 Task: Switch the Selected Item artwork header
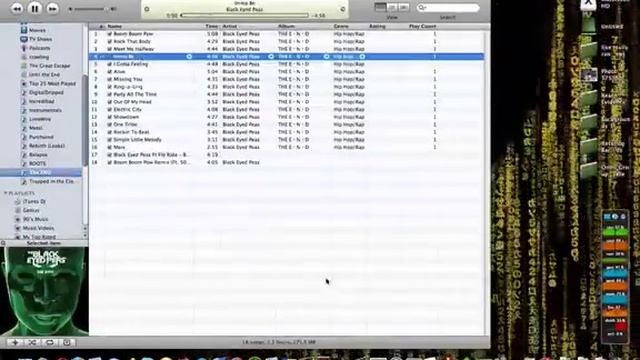click(44, 243)
